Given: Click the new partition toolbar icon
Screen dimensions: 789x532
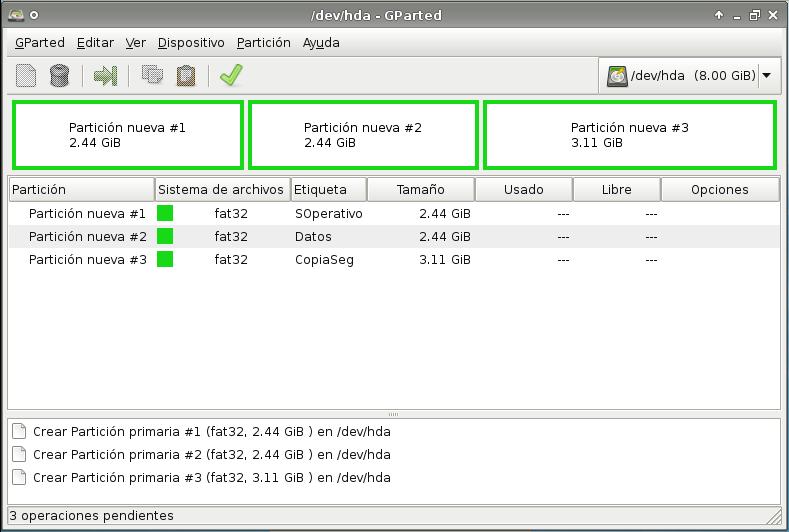Looking at the screenshot, I should pyautogui.click(x=26, y=76).
